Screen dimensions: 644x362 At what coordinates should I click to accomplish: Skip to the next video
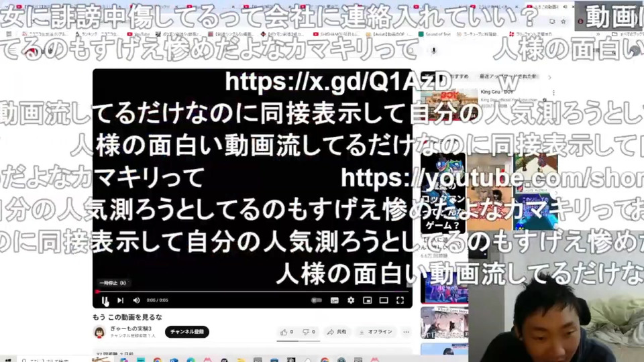coord(120,300)
